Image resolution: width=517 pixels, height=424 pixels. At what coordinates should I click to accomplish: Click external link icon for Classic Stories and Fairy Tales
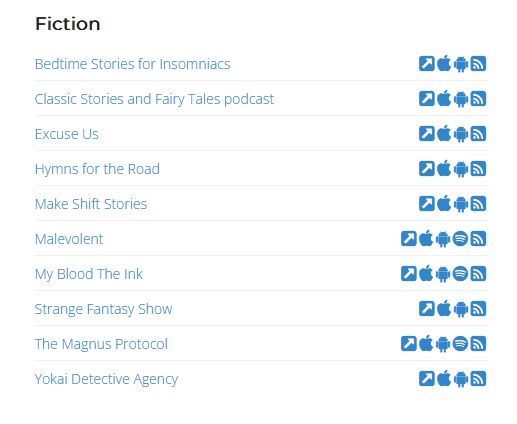(x=427, y=99)
